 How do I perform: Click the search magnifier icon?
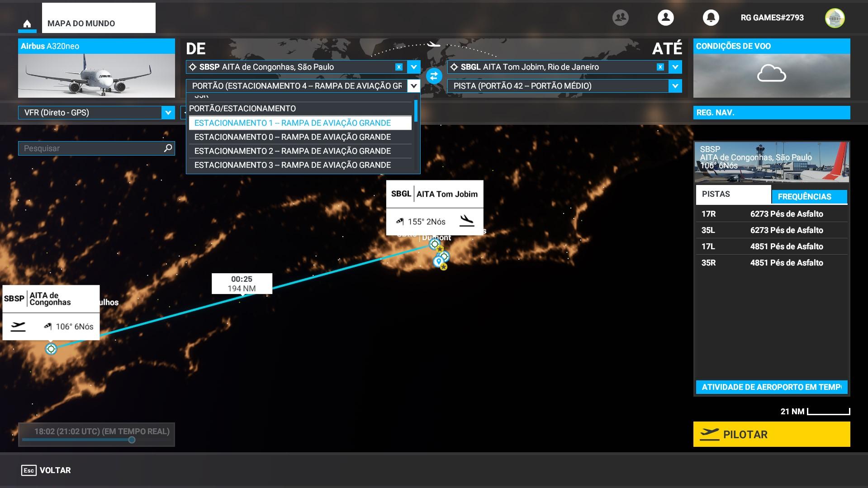168,148
